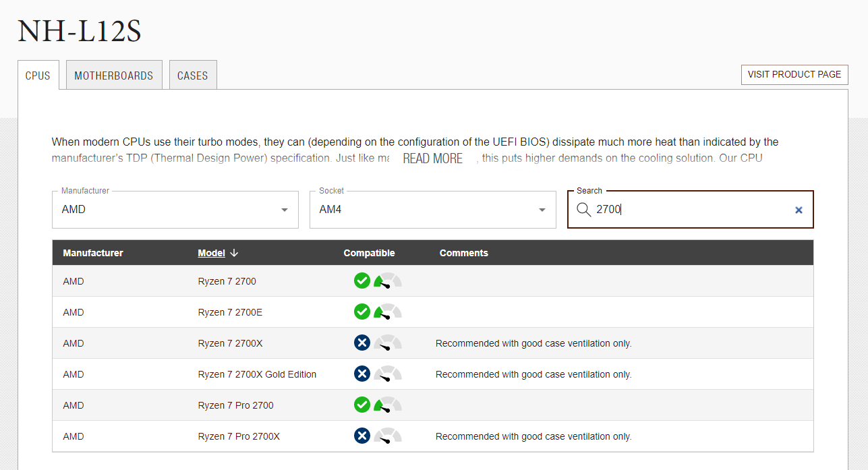
Task: Open the Socket dropdown showing AM4
Action: [x=432, y=210]
